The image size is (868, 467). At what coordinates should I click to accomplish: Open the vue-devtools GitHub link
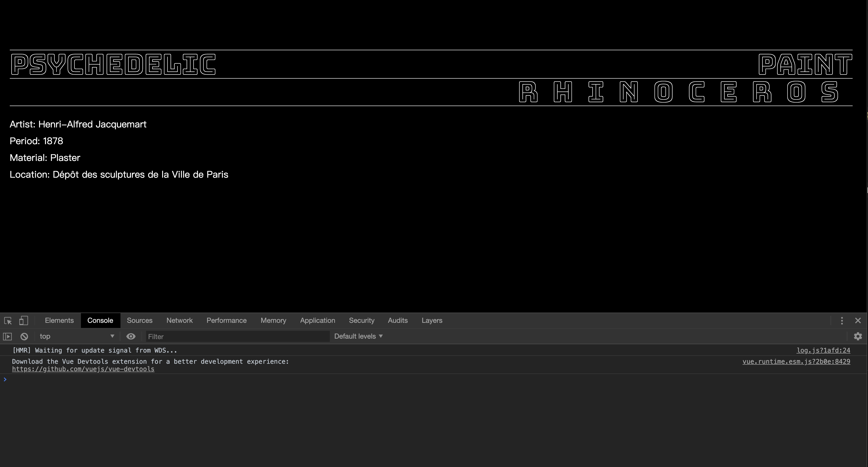point(83,369)
